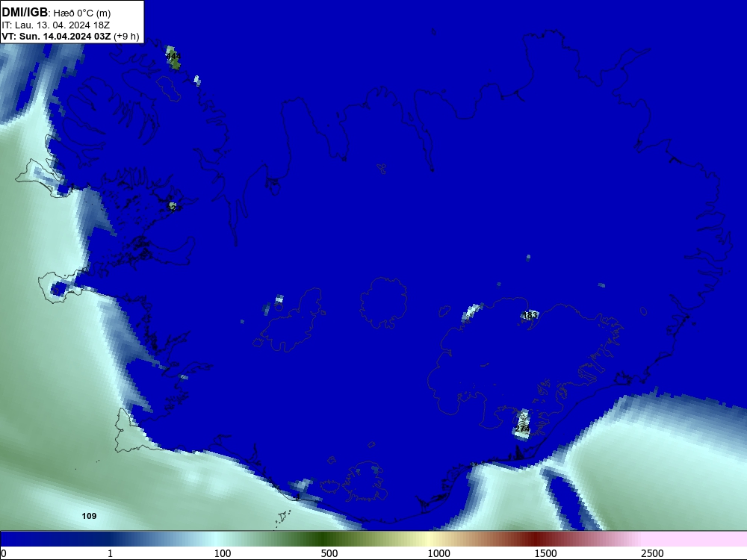Select the valid time line 'VT: Sun. 14.04.2024 03Z'
The width and height of the screenshot is (747, 560).
click(56, 37)
